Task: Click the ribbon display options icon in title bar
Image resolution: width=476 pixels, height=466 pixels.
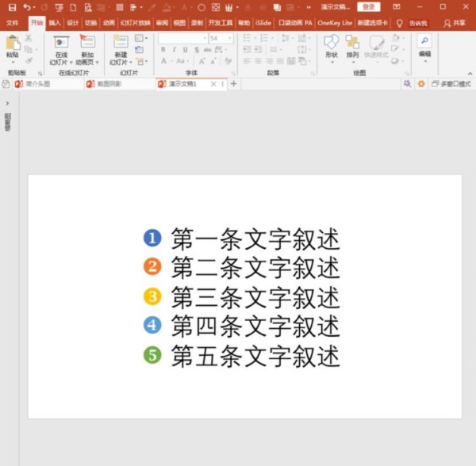Action: click(x=397, y=7)
